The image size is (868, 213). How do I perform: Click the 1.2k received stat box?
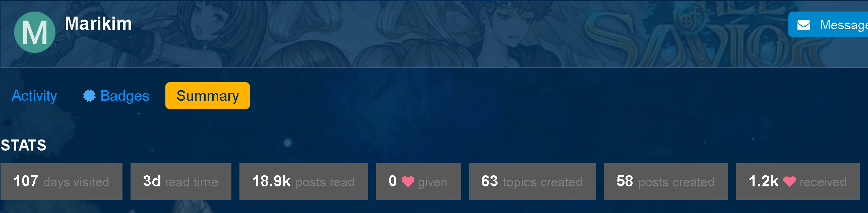[798, 181]
